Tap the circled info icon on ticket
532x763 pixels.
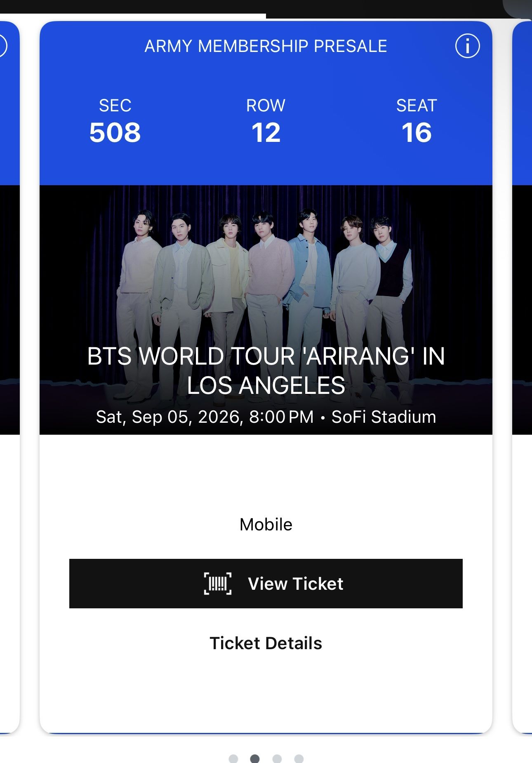click(467, 46)
